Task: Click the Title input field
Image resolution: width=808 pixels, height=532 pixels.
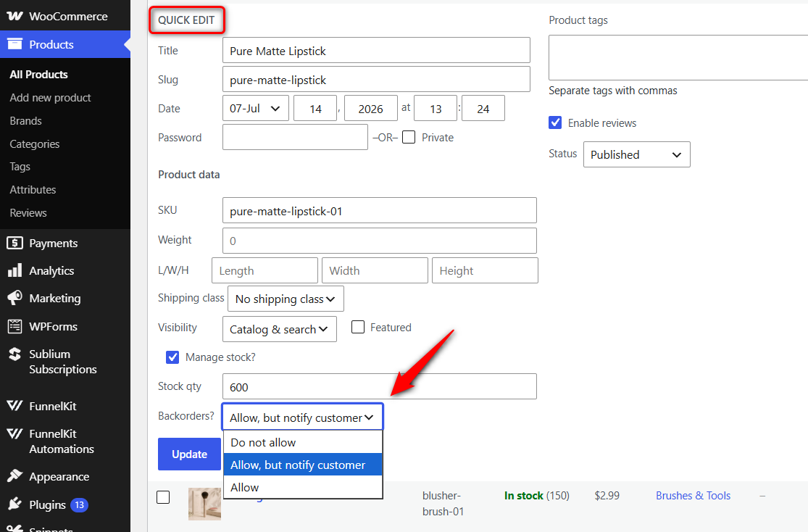Action: [376, 51]
